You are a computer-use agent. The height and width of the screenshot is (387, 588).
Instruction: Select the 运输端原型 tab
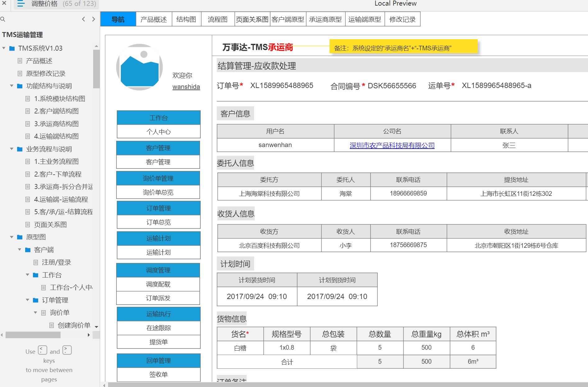point(365,19)
